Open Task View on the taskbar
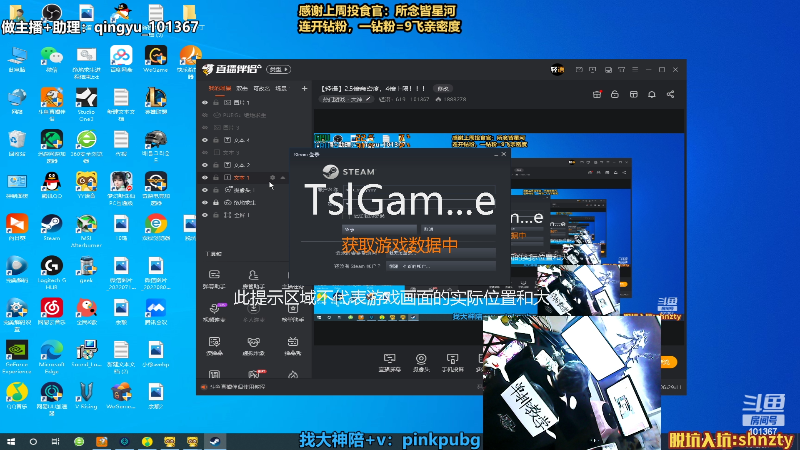This screenshot has width=800, height=450. tap(56, 442)
